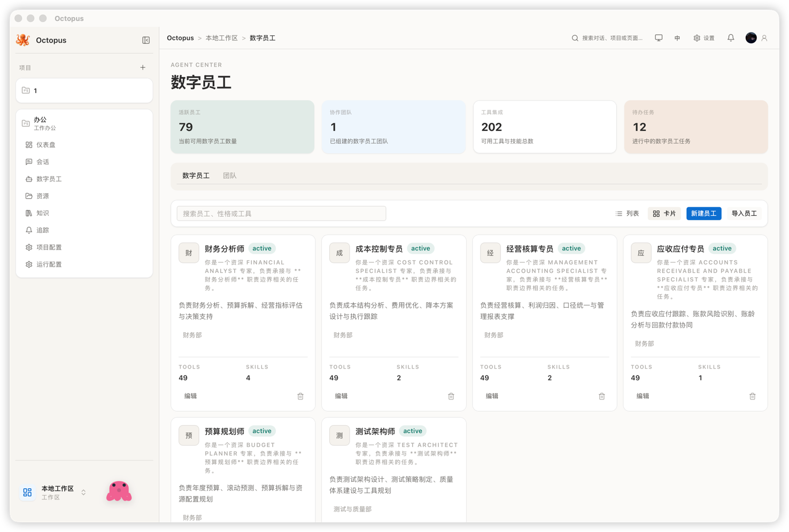This screenshot has width=789, height=532.
Task: Click the 新建员工 button
Action: click(x=704, y=214)
